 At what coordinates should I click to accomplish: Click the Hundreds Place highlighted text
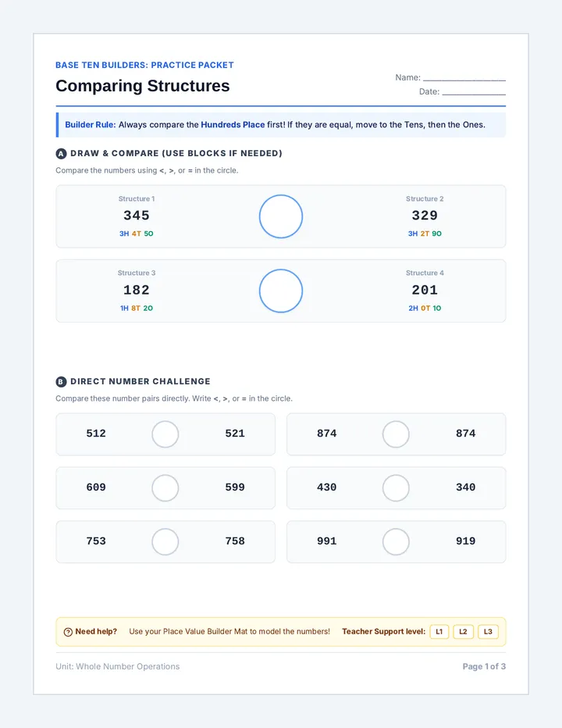pos(233,124)
